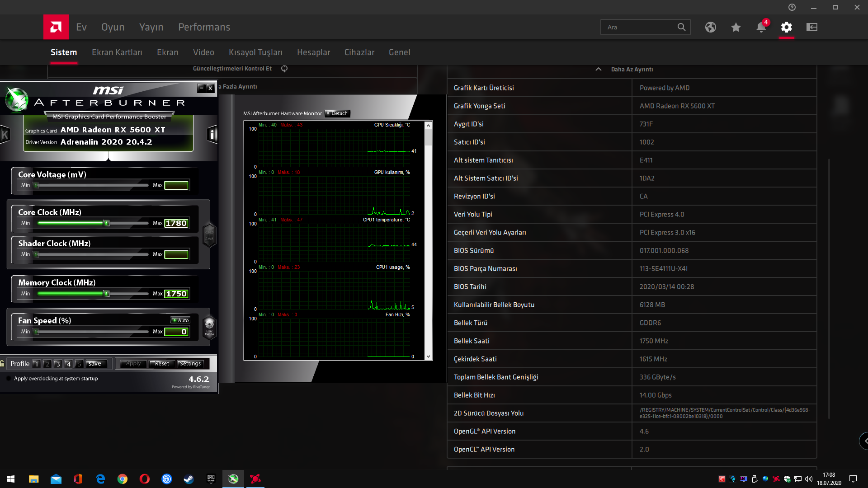The height and width of the screenshot is (488, 868).
Task: Click the Core Clock slider handle
Action: tap(107, 223)
